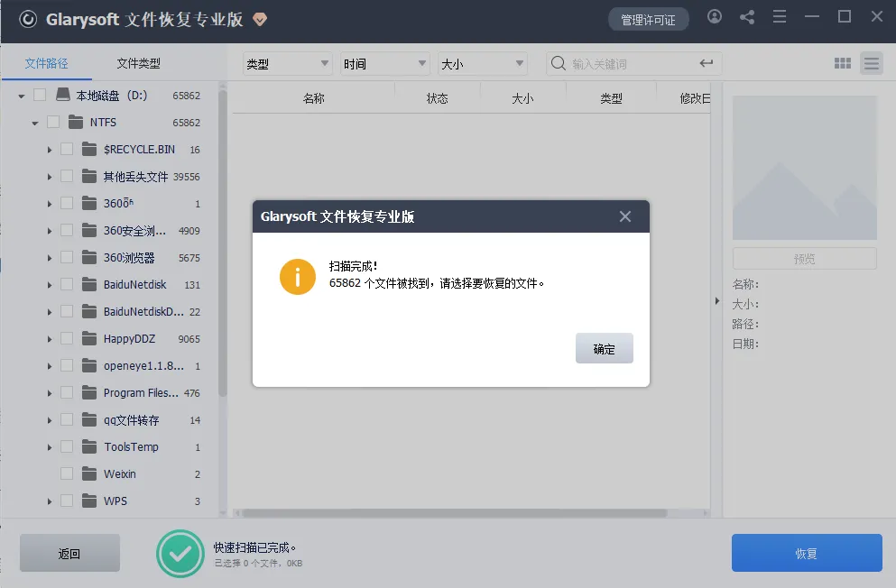The image size is (896, 588).
Task: Click the blue 恢复 button
Action: [807, 553]
